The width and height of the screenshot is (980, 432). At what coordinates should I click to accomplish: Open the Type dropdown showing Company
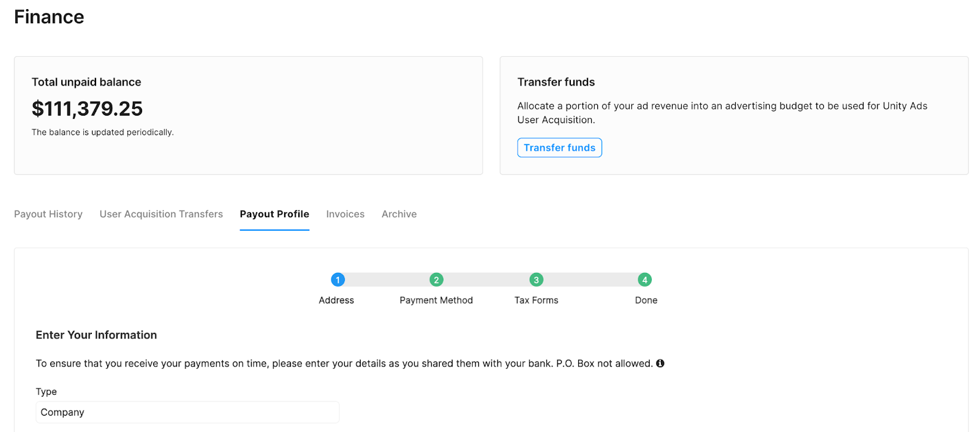tap(187, 412)
